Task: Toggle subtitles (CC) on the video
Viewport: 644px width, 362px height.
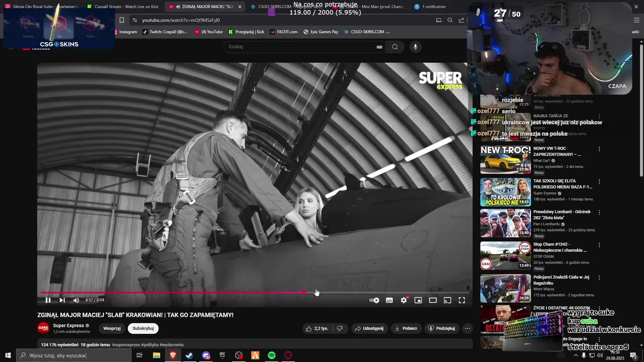Action: 389,300
